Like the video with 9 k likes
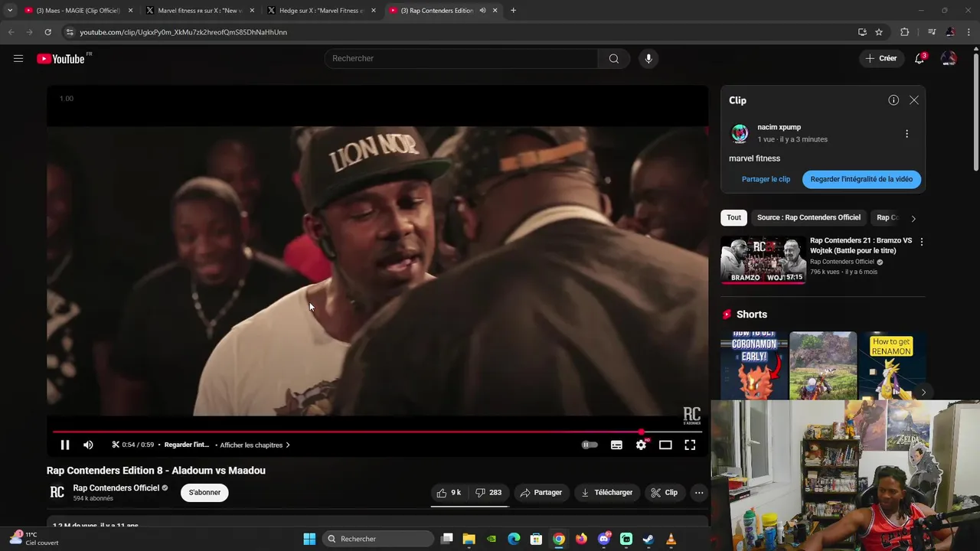Image resolution: width=980 pixels, height=551 pixels. pyautogui.click(x=449, y=493)
